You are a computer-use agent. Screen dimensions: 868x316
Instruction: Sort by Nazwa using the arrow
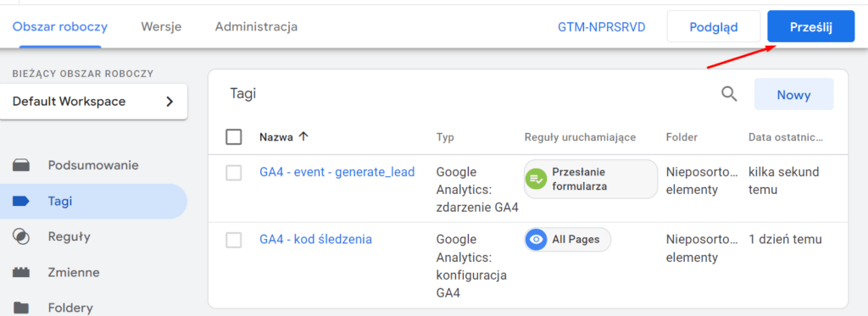click(303, 137)
